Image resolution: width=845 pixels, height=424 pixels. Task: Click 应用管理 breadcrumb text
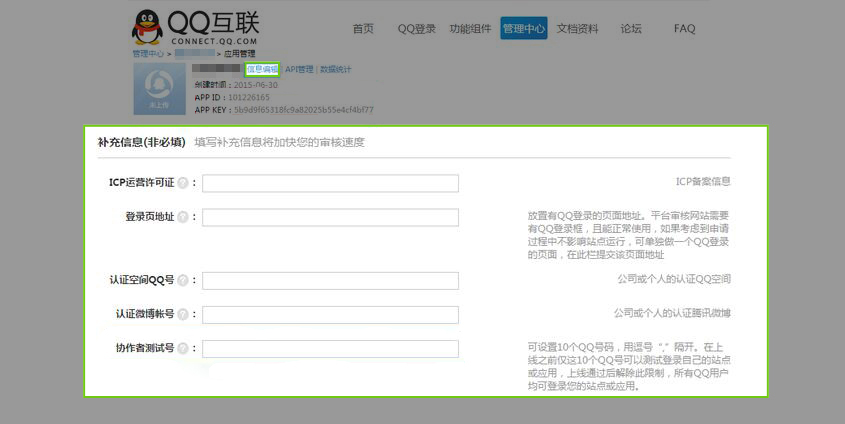(239, 54)
